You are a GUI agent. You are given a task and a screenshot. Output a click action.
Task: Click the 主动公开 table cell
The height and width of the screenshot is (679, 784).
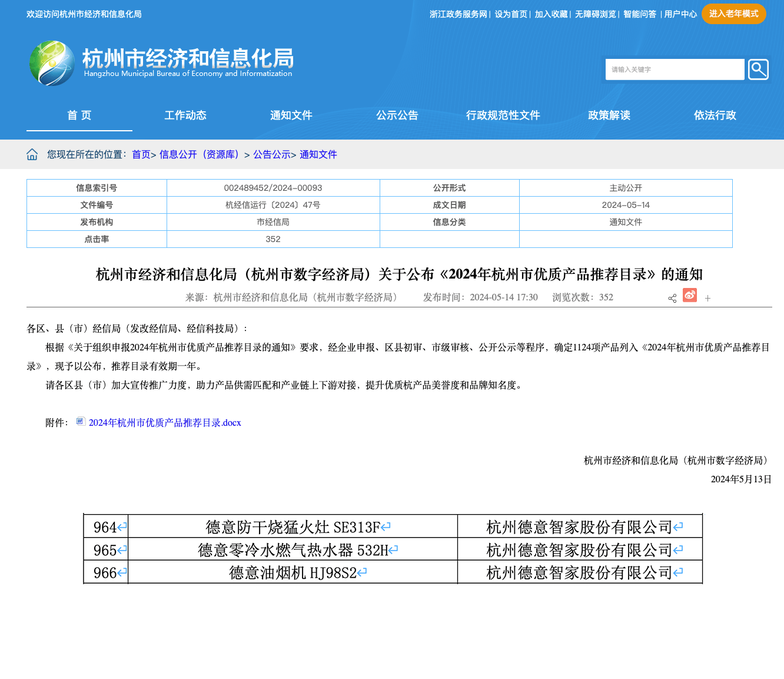pos(626,188)
